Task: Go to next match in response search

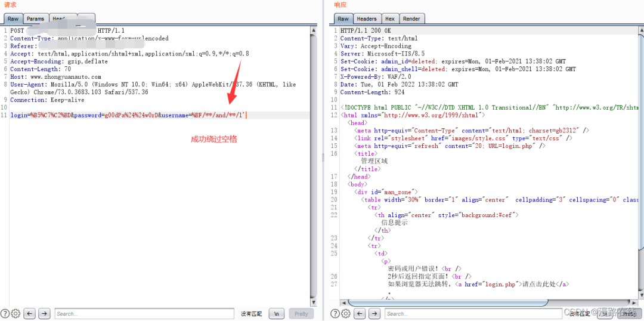Action: point(374,314)
